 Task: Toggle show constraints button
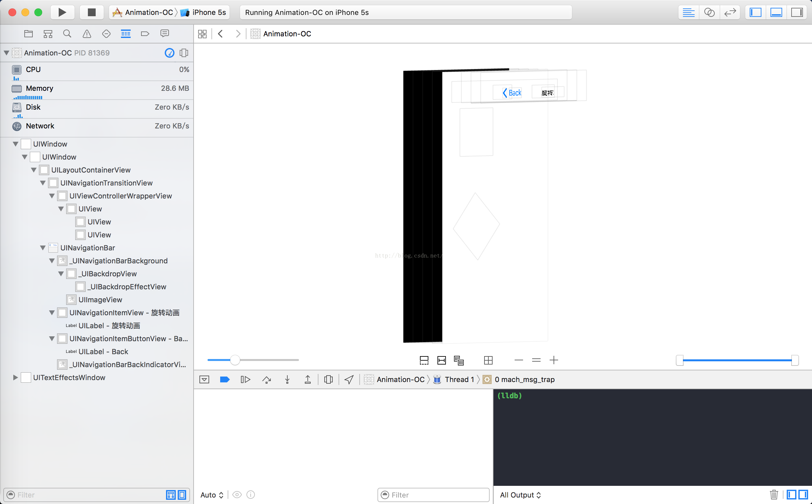[x=441, y=360]
